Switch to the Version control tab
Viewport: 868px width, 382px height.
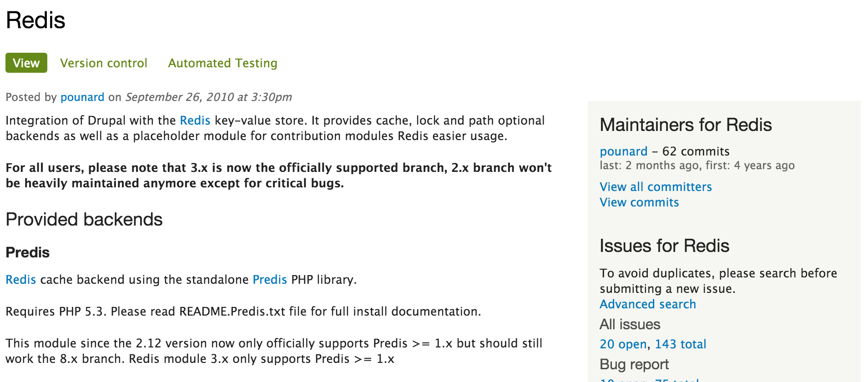(x=104, y=63)
